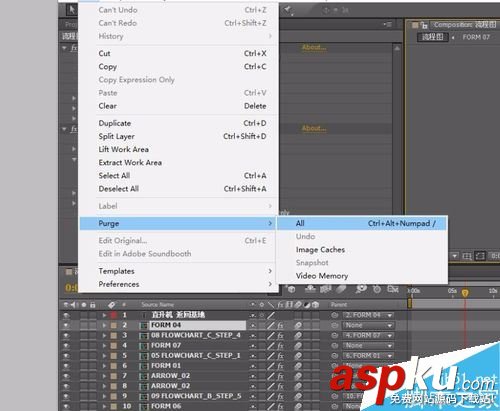The image size is (500, 411).
Task: Choose Duplicate from the Edit menu
Action: [178, 123]
